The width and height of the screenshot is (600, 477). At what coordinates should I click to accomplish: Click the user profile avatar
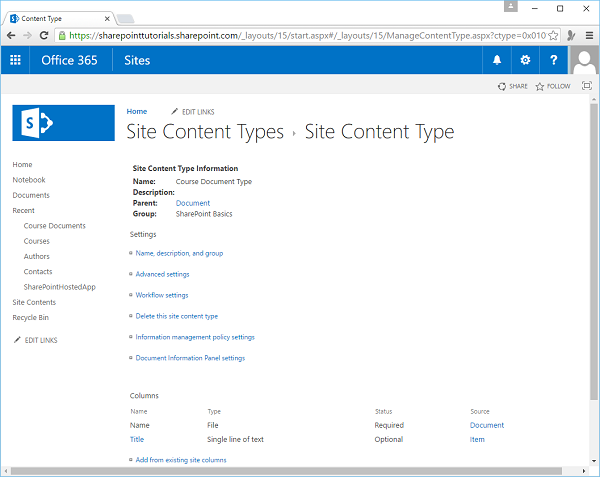(584, 60)
